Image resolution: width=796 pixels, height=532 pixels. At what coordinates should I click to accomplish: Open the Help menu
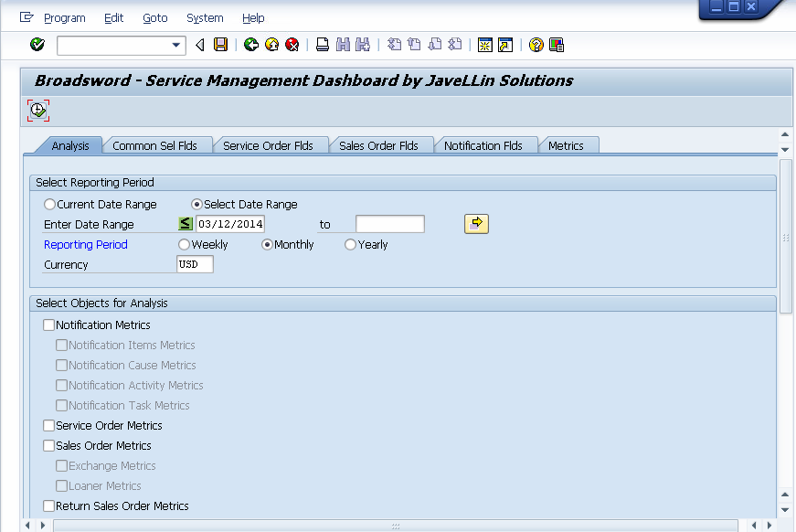253,18
